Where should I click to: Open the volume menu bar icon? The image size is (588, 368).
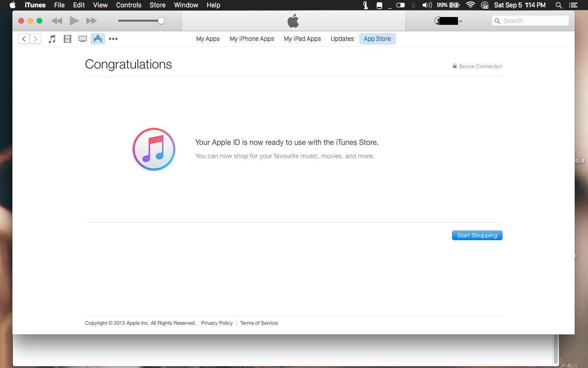[x=427, y=5]
